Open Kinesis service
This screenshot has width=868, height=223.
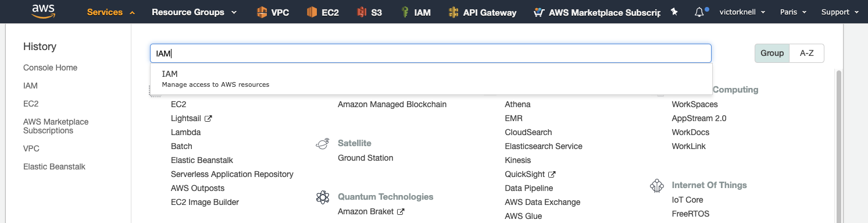click(518, 160)
